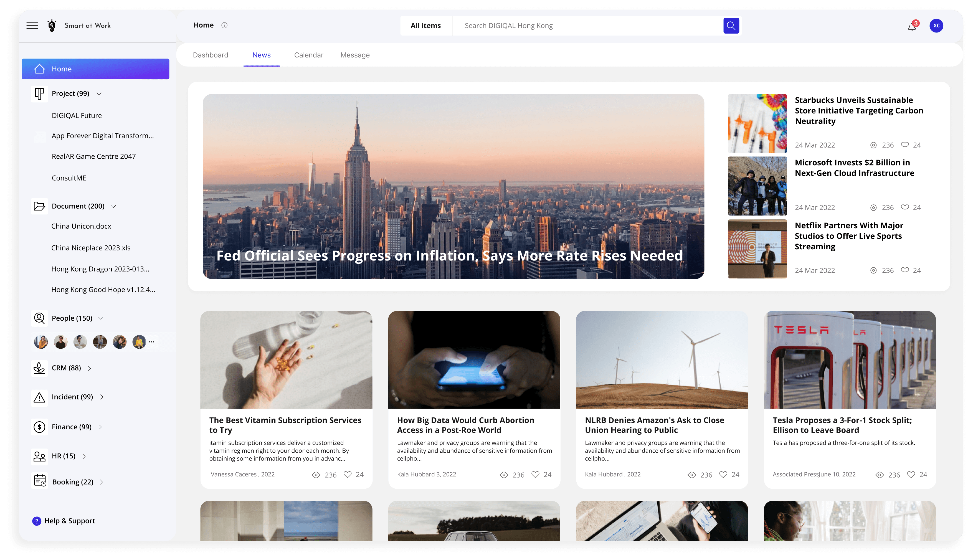Click the info icon beside Home
Viewport: 973px width, 560px height.
point(224,26)
